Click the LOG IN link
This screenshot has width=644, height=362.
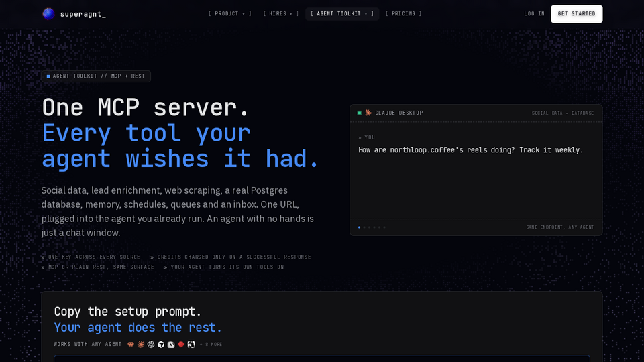pyautogui.click(x=535, y=14)
